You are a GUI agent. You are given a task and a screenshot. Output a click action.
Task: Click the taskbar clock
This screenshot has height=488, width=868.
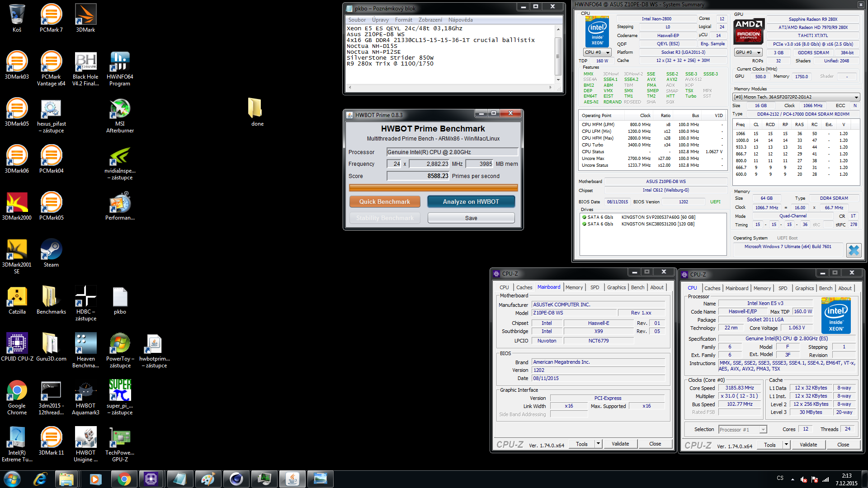click(x=846, y=479)
